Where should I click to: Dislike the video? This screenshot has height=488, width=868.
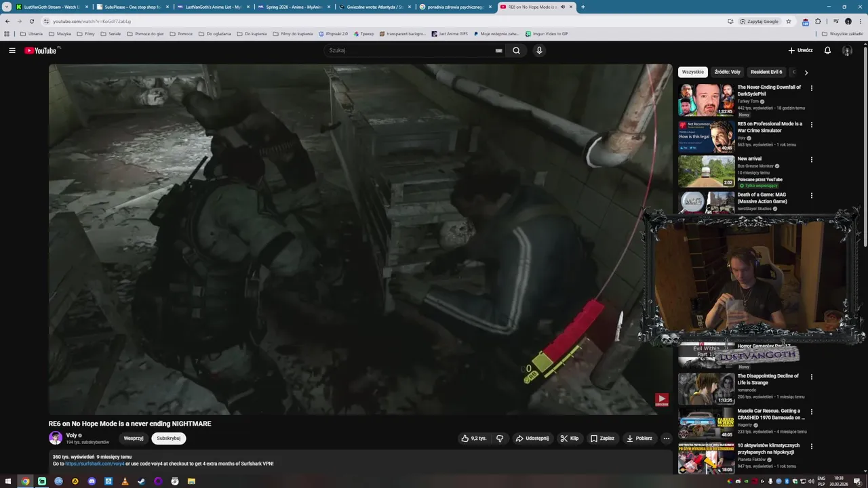coord(500,439)
